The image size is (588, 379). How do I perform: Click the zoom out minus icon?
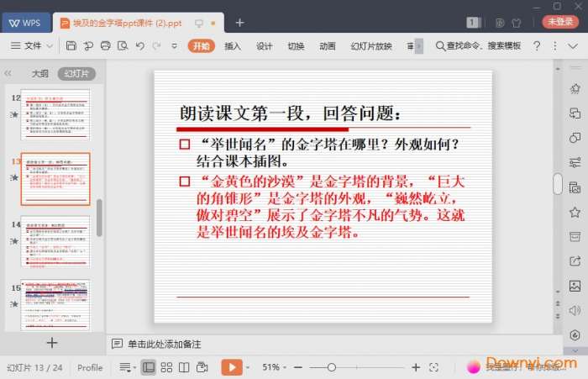(x=298, y=367)
